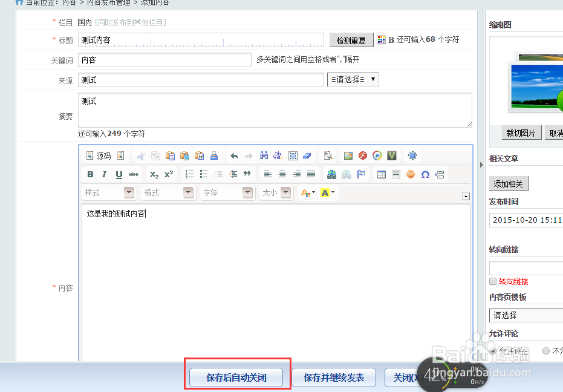Click the 保存后自动关闭 save button
Image resolution: width=563 pixels, height=392 pixels.
pyautogui.click(x=236, y=377)
